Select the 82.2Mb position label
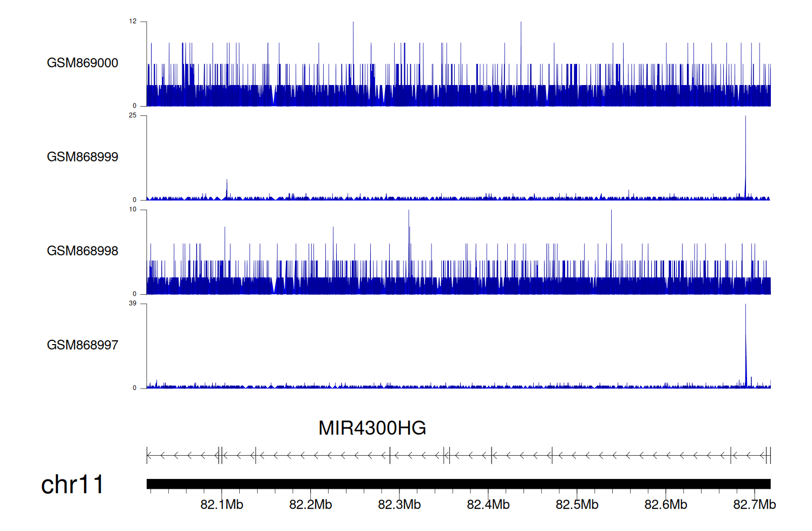Screen dimensions: 812x531 pos(310,504)
